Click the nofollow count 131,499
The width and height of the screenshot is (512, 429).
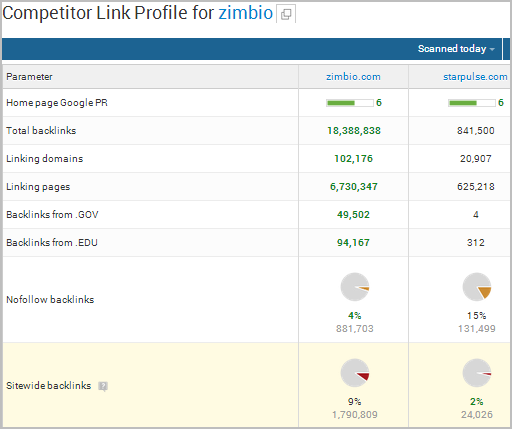click(x=477, y=329)
